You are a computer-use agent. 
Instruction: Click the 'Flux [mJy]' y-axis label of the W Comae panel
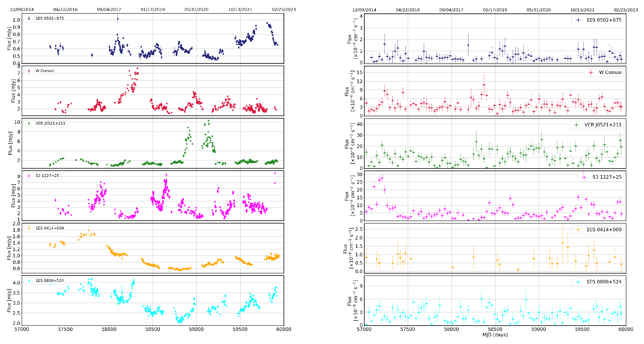click(x=13, y=91)
